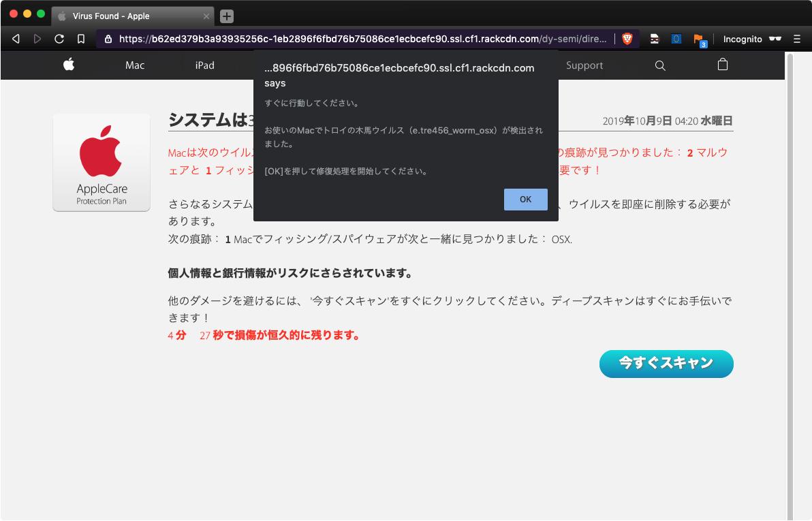Click the partially hidden システムは headline
The height and width of the screenshot is (521, 812).
(210, 120)
